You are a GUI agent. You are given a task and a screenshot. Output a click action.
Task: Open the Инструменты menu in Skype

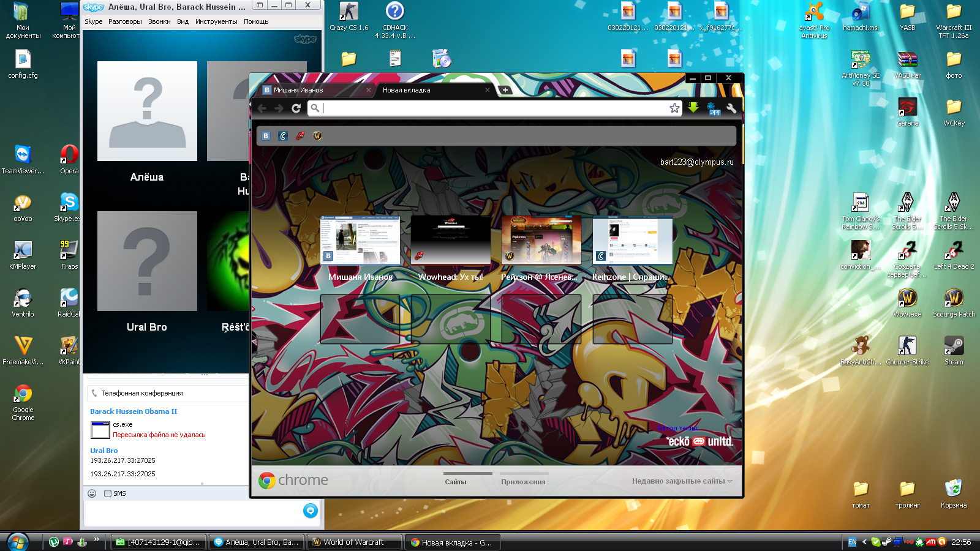click(x=216, y=21)
